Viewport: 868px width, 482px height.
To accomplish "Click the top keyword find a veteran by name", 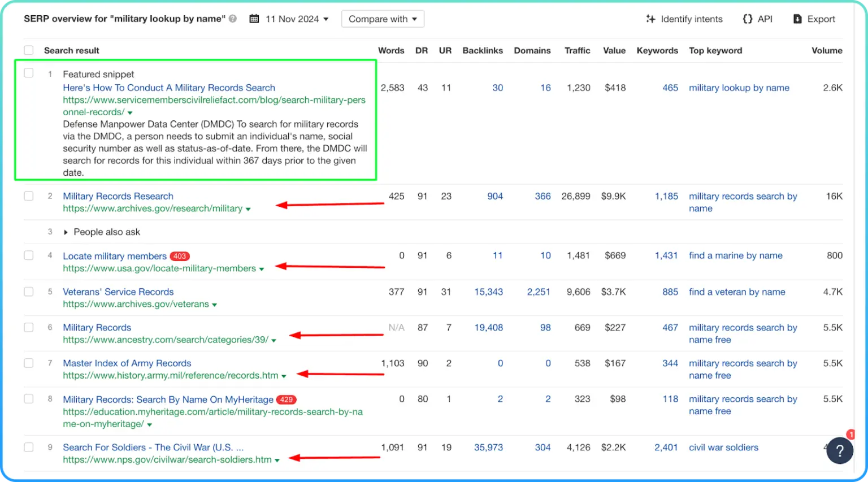I will click(737, 292).
